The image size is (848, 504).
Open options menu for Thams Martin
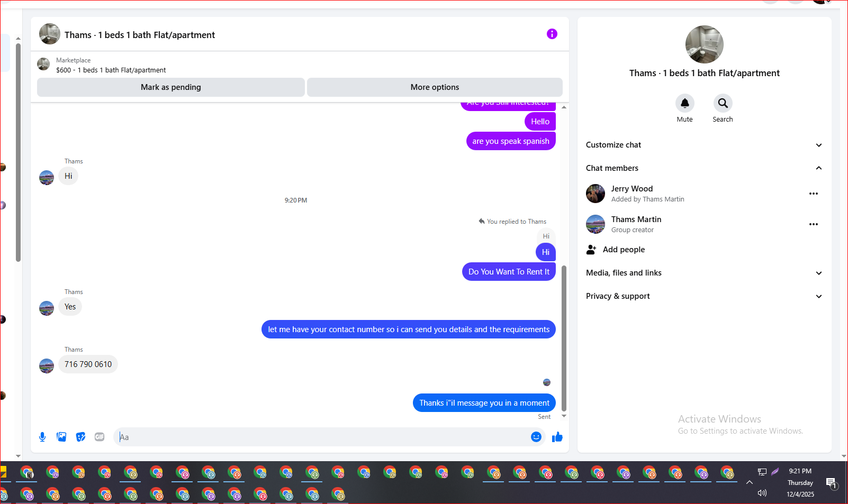[814, 224]
